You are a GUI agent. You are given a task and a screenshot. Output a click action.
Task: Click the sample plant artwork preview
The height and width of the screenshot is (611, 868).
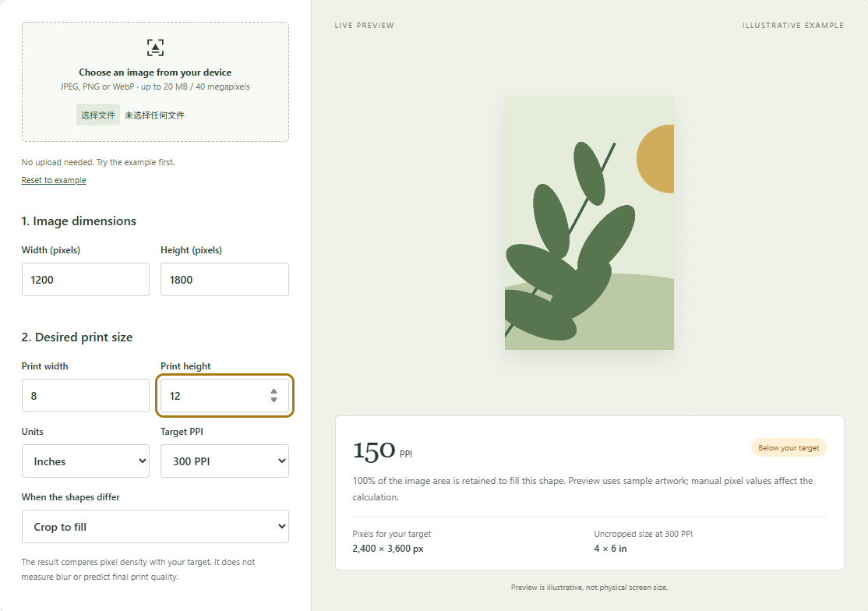click(589, 223)
